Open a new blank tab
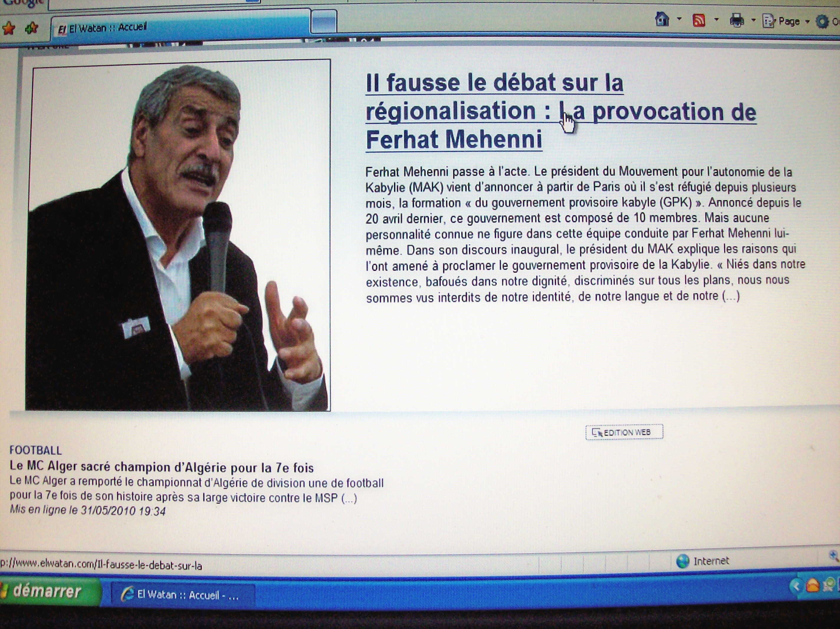840x629 pixels. [x=324, y=22]
